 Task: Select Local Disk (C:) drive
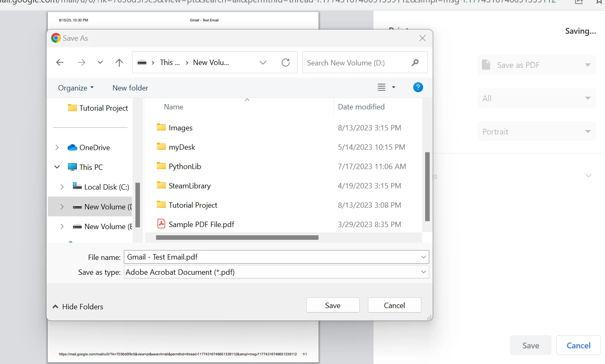point(101,187)
